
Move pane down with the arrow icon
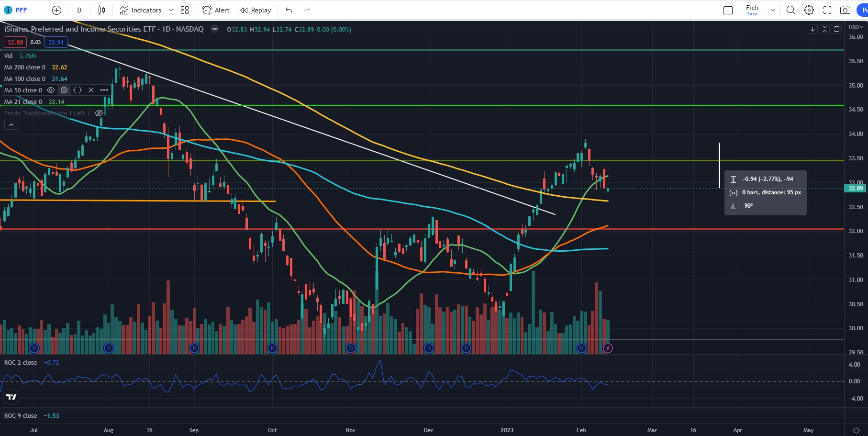coord(812,29)
